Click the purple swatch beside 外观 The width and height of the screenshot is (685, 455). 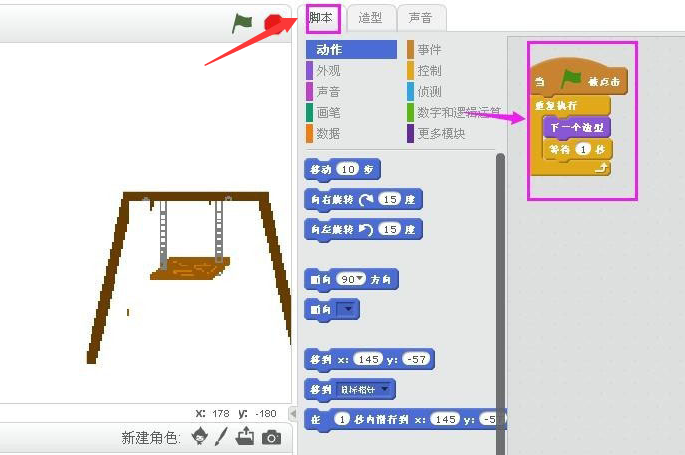309,71
